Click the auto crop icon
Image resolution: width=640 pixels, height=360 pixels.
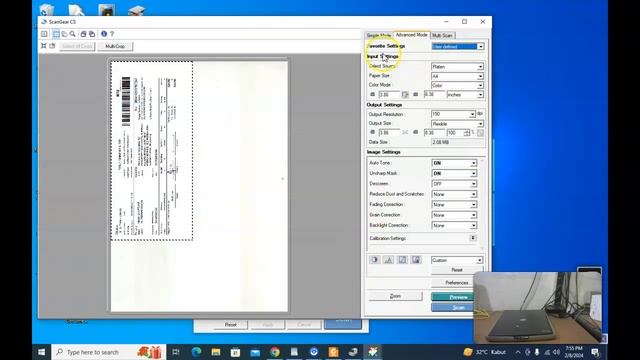coord(44,46)
